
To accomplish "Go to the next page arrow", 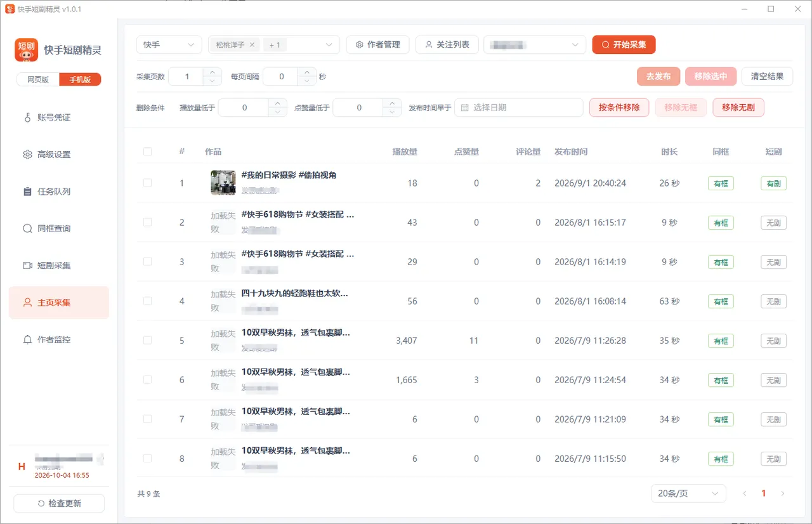I will 783,494.
